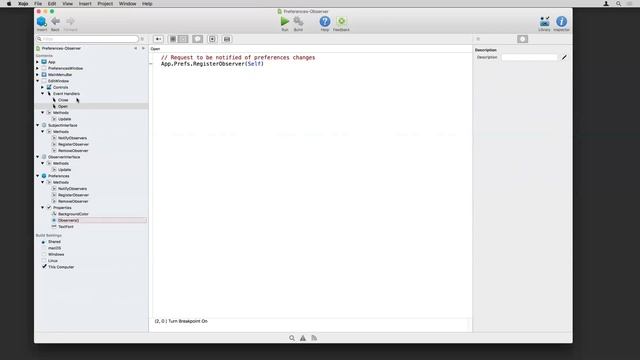Collapse the Event Handlers group
The image size is (640, 360).
[42, 93]
